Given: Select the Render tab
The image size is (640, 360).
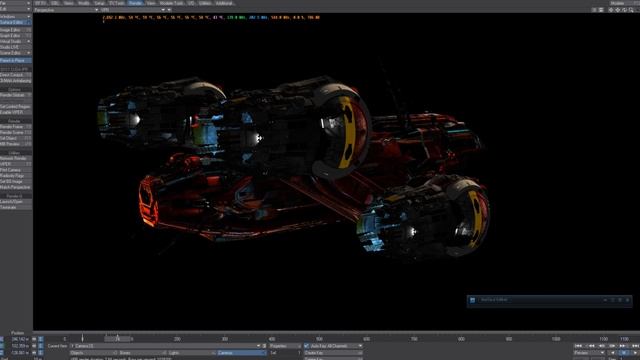Looking at the screenshot, I should click(135, 3).
